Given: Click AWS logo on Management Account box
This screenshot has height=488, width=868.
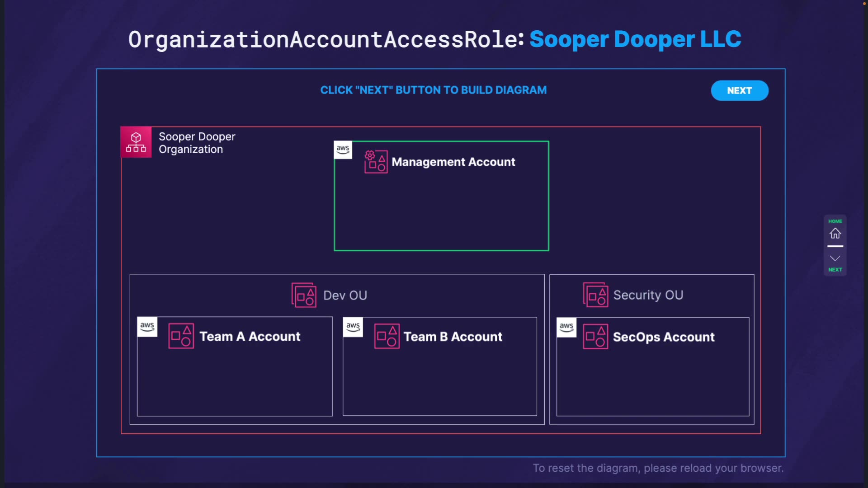Looking at the screenshot, I should [x=343, y=150].
